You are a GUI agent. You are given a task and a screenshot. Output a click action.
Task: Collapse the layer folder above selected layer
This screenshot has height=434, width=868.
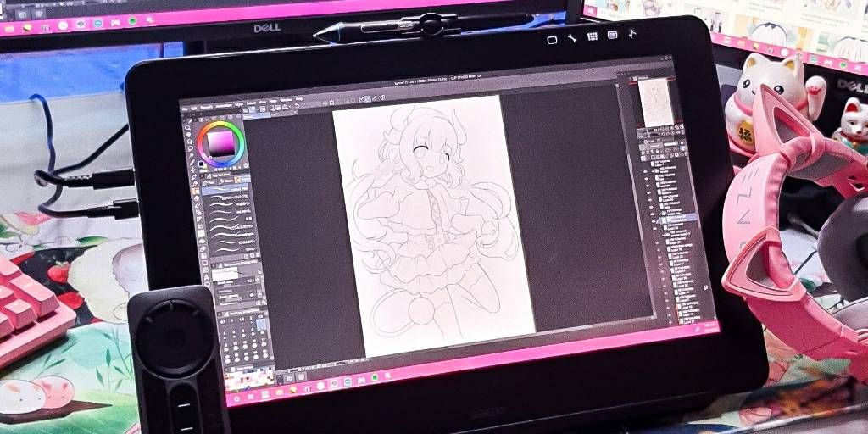[659, 213]
